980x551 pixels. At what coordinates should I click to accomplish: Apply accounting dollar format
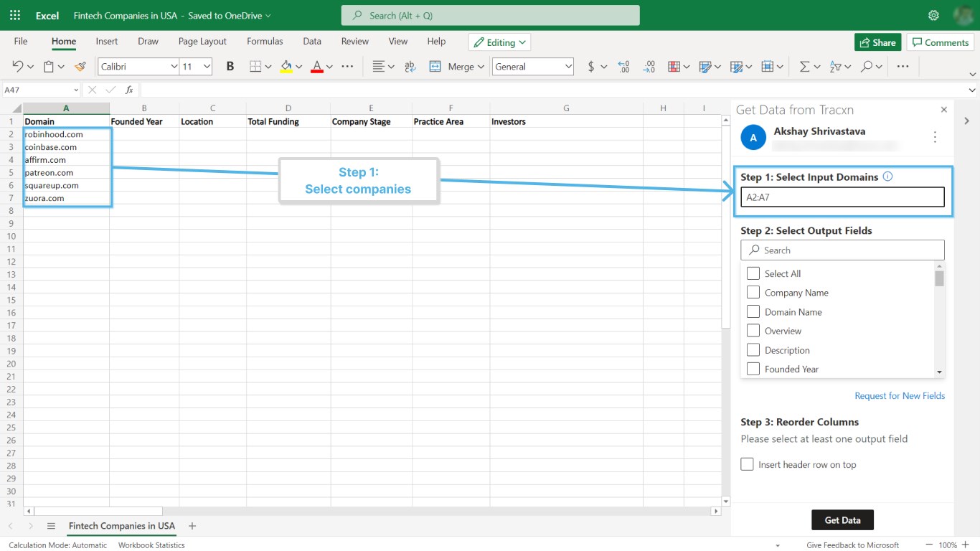[591, 67]
